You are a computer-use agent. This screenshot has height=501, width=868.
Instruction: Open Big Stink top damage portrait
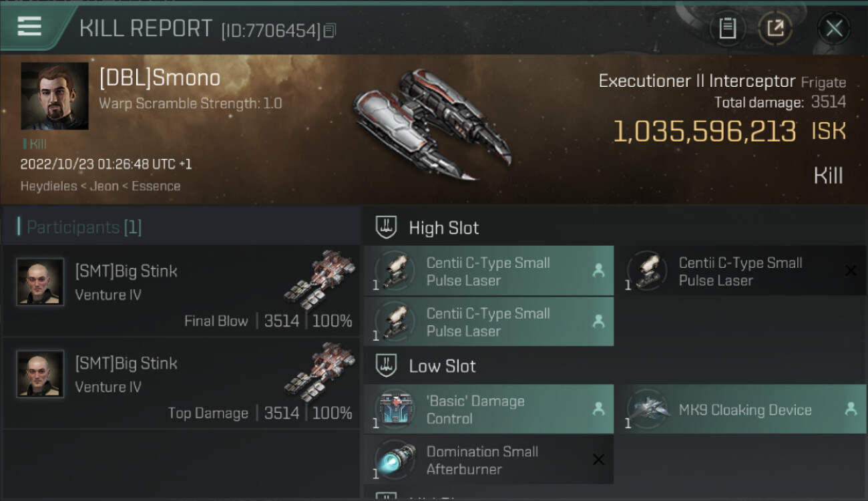[40, 374]
